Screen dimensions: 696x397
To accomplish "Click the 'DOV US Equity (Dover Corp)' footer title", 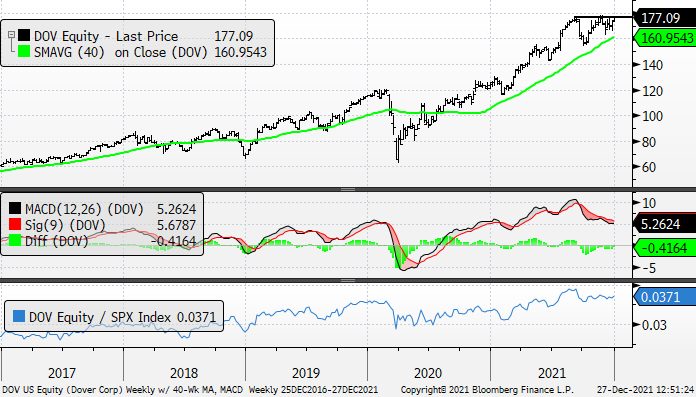I will [62, 390].
